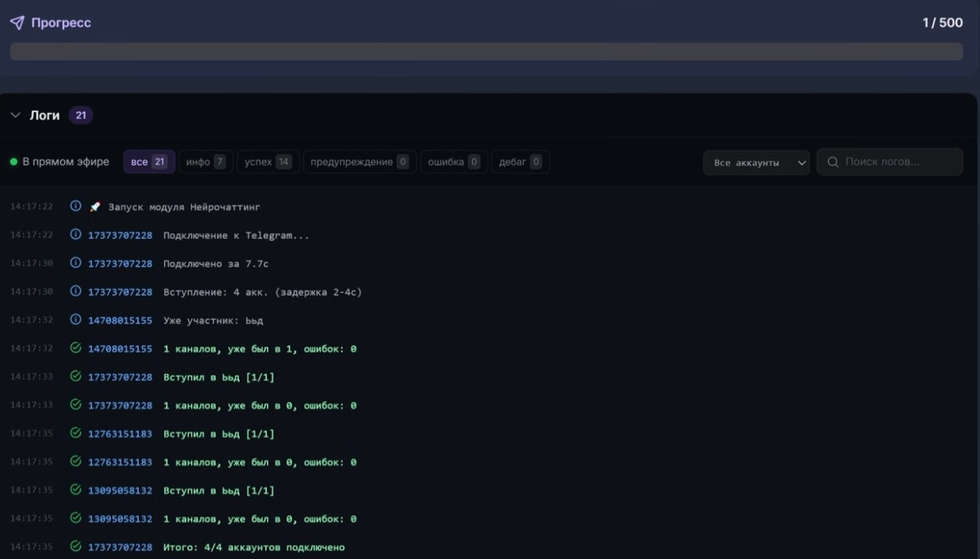The image size is (980, 559).
Task: Click the Вступил в Ььд text for 17373707228
Action: [218, 377]
